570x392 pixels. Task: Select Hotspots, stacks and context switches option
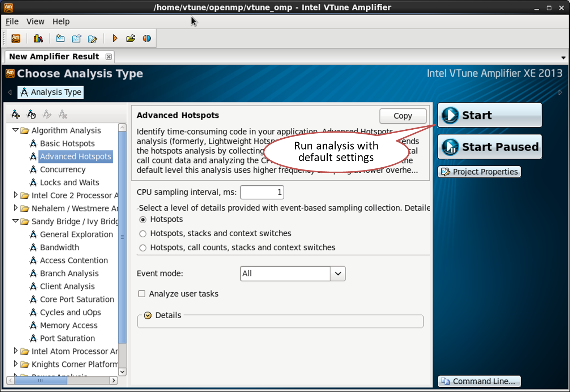click(x=143, y=234)
